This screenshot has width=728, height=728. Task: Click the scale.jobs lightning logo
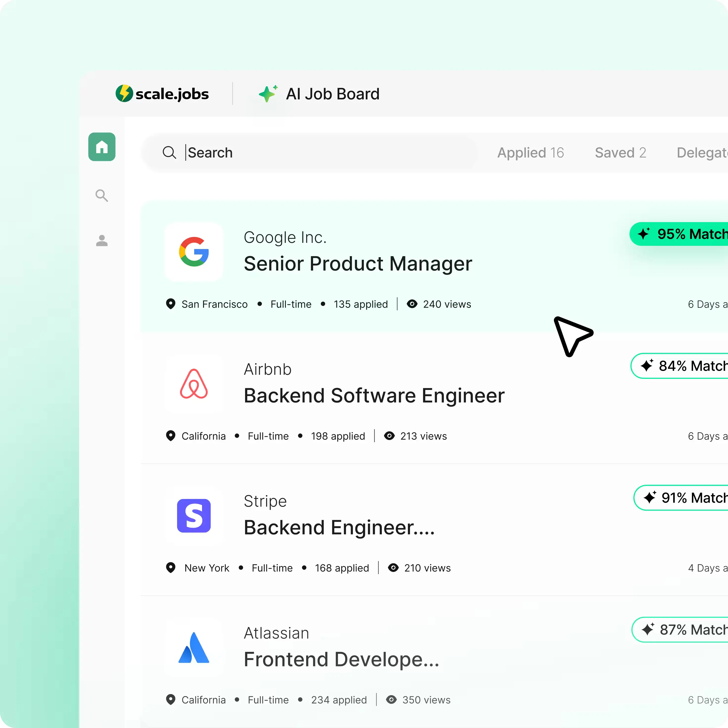tap(125, 93)
